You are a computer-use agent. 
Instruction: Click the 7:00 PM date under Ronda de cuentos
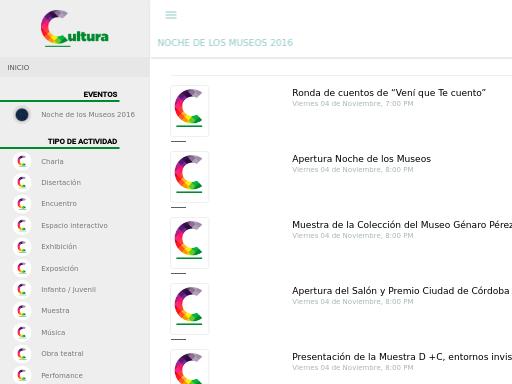[353, 104]
